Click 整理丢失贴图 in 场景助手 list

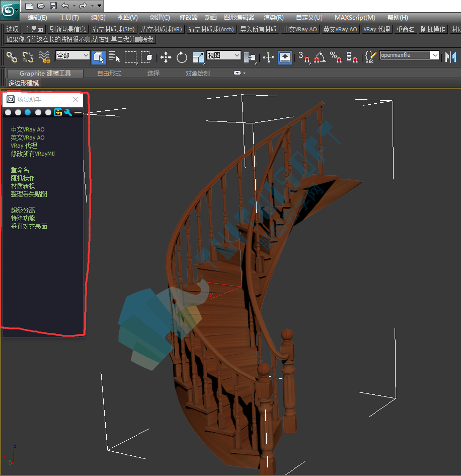[x=29, y=194]
